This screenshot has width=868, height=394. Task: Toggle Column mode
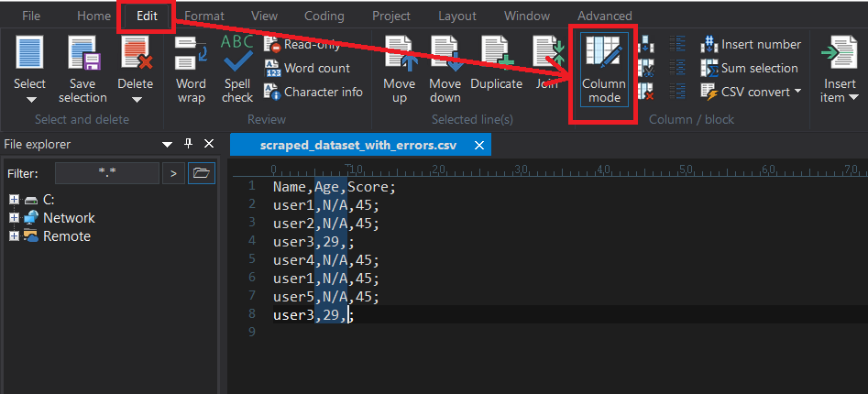604,69
